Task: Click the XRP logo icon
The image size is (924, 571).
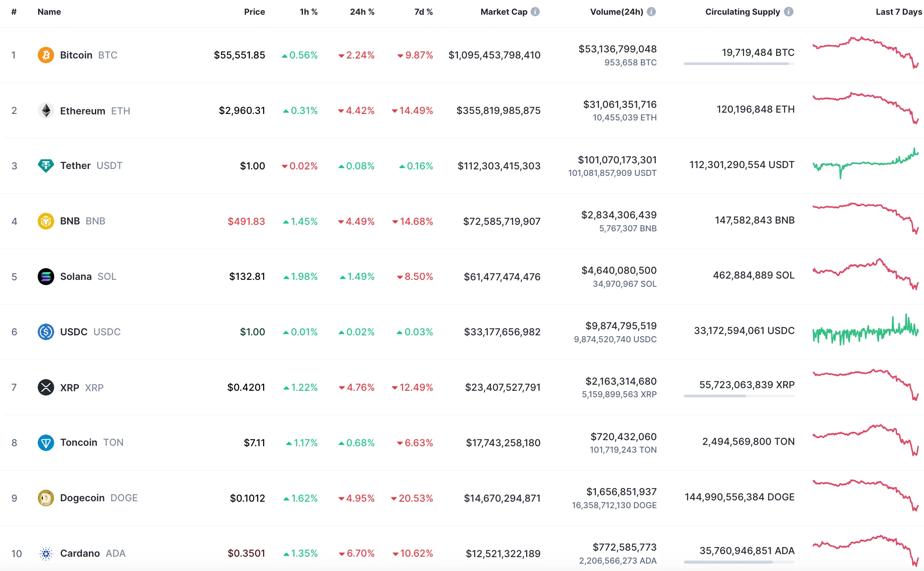Action: [x=46, y=387]
